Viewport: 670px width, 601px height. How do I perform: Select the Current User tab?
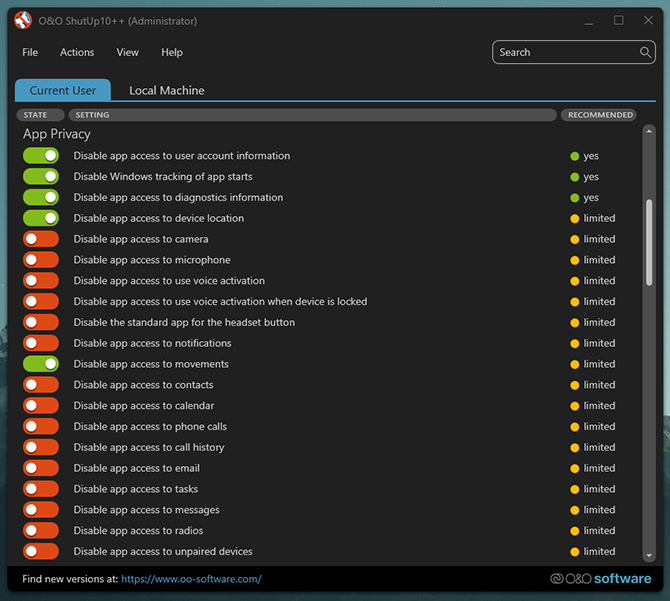pos(63,90)
